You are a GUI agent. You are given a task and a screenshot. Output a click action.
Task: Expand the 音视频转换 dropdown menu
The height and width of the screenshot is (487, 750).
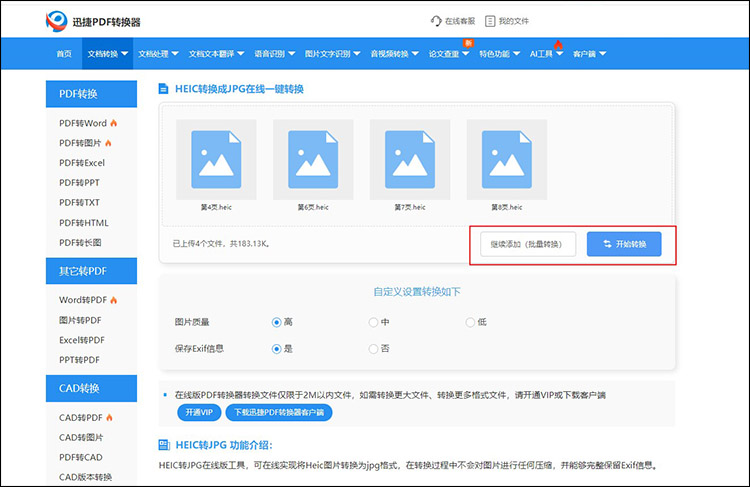point(395,54)
